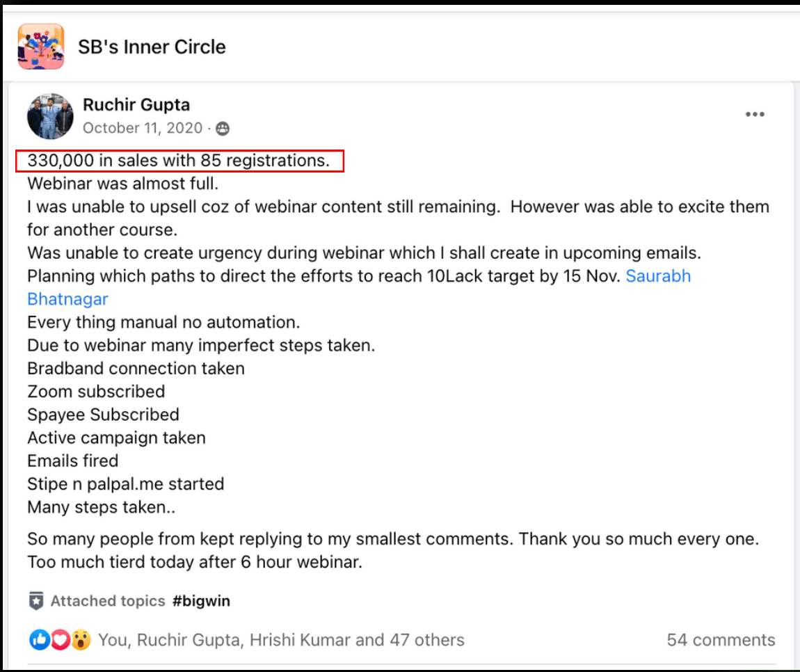The width and height of the screenshot is (800, 672).
Task: Open the #bigwin topic hashtag
Action: point(201,601)
